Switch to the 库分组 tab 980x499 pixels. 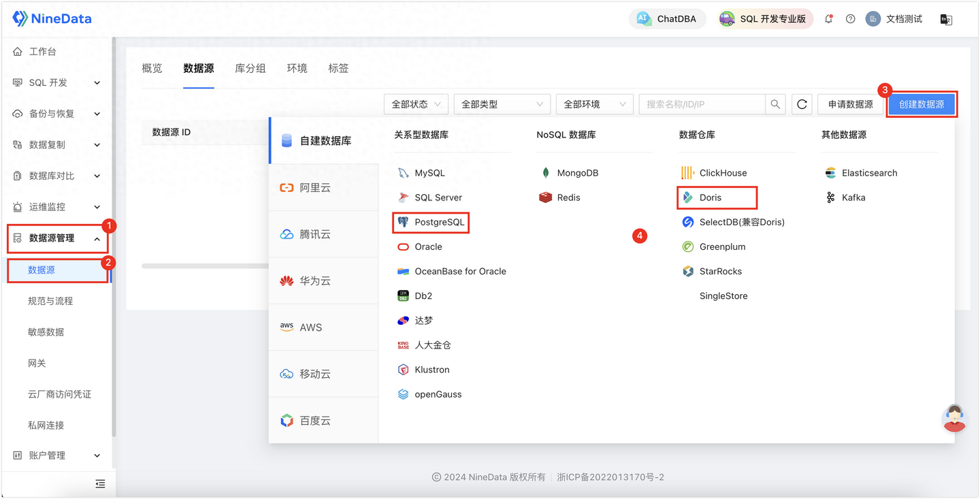pyautogui.click(x=250, y=68)
